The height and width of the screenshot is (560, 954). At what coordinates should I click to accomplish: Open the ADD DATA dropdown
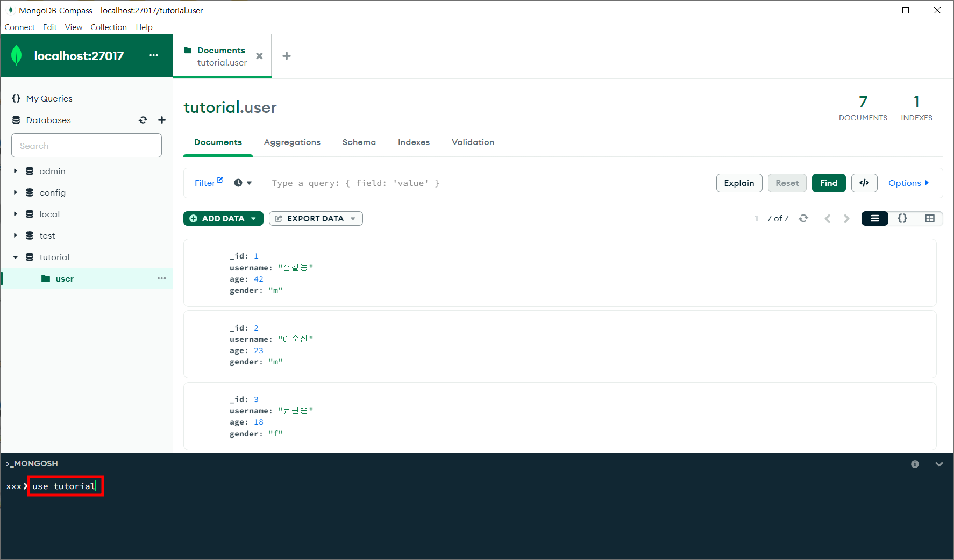[x=223, y=218]
